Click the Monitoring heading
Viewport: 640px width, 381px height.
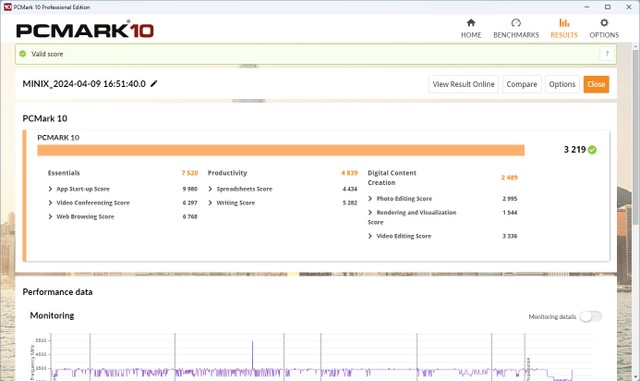click(x=52, y=316)
